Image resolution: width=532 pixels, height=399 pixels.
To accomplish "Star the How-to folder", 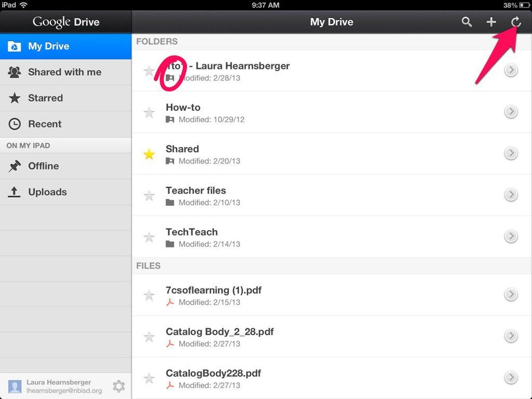I will tap(149, 113).
